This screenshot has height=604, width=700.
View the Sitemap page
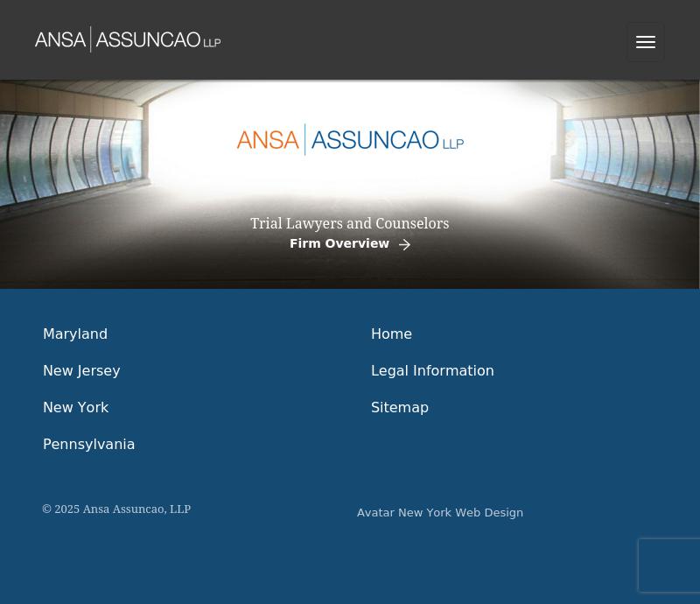(400, 407)
